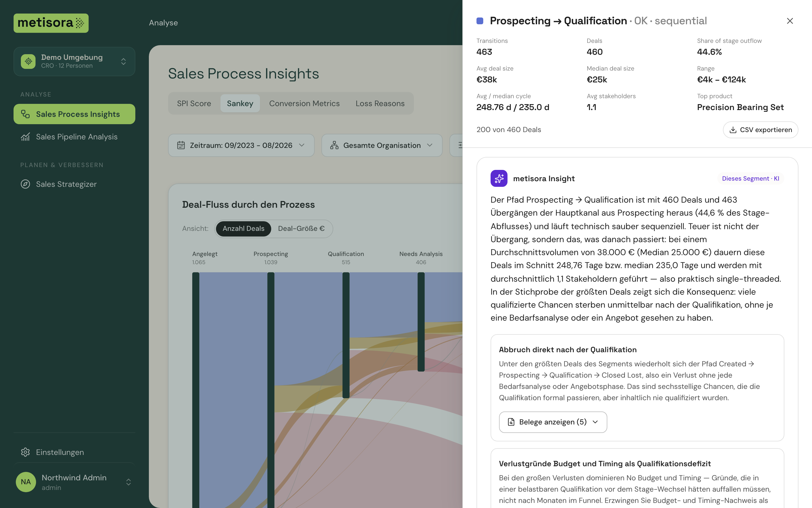Screen dimensions: 812x508
Task: Open Sales Process Insights in sidebar
Action: coord(74,114)
